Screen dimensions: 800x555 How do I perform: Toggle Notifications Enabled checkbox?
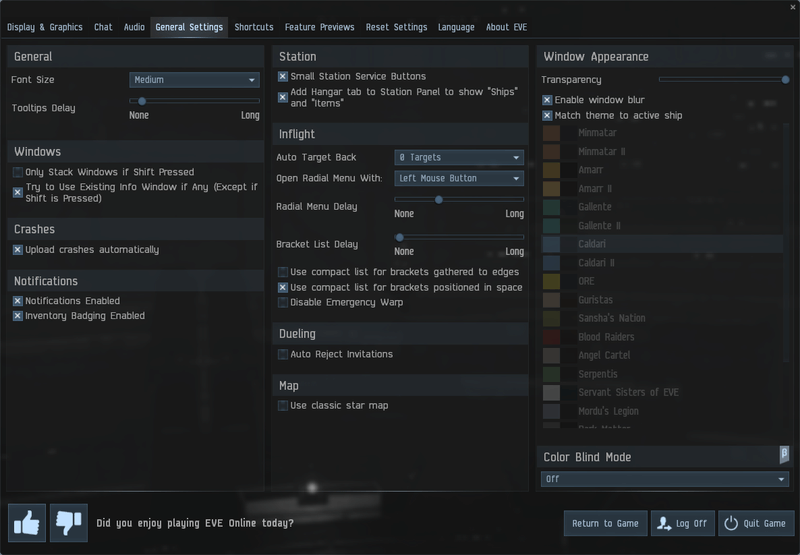pyautogui.click(x=18, y=301)
